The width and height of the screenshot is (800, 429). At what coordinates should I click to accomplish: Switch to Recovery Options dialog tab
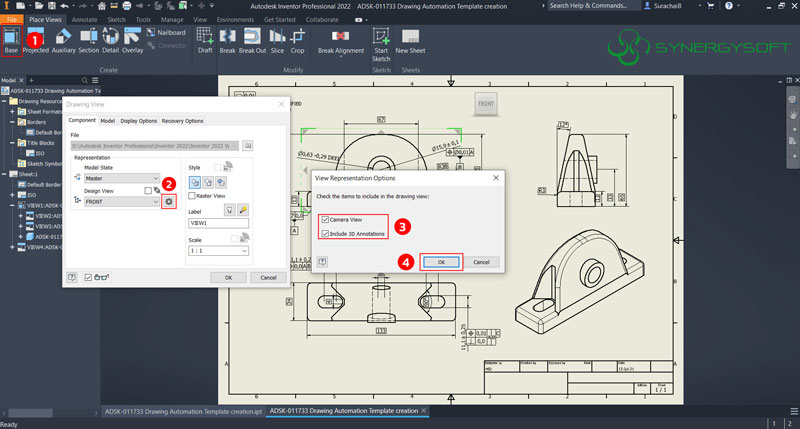click(182, 121)
